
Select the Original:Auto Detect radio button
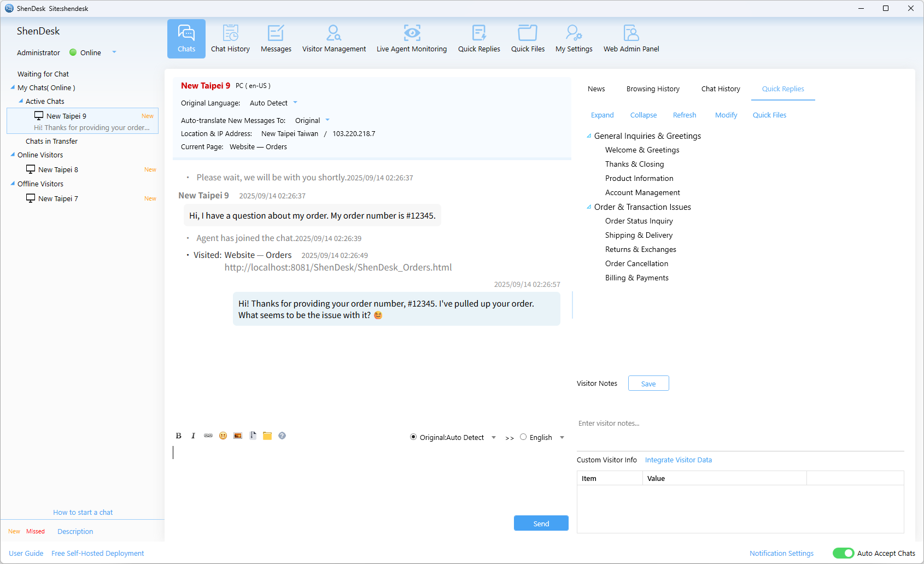point(413,437)
